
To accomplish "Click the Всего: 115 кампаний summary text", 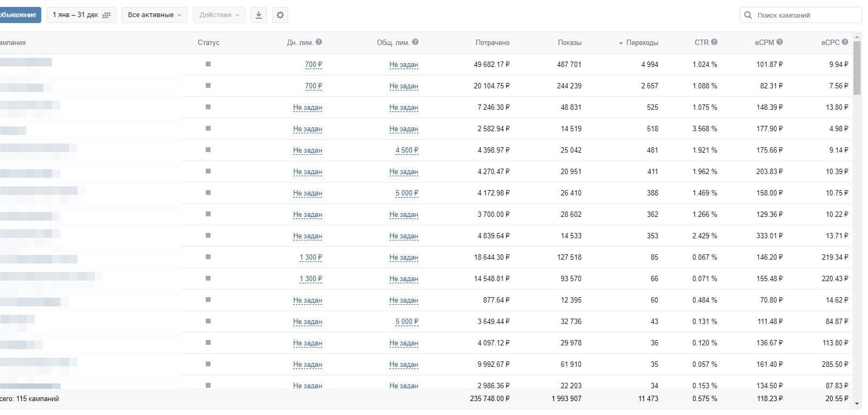I will coord(29,398).
